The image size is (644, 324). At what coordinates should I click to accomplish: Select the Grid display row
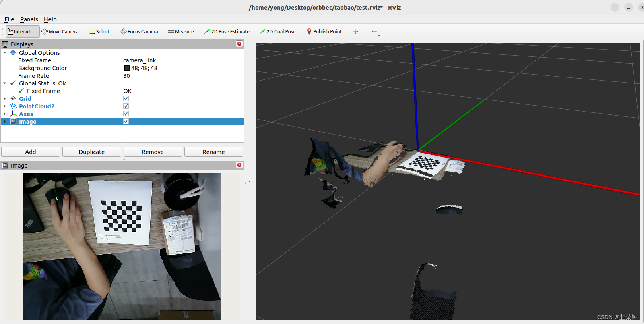pyautogui.click(x=122, y=98)
